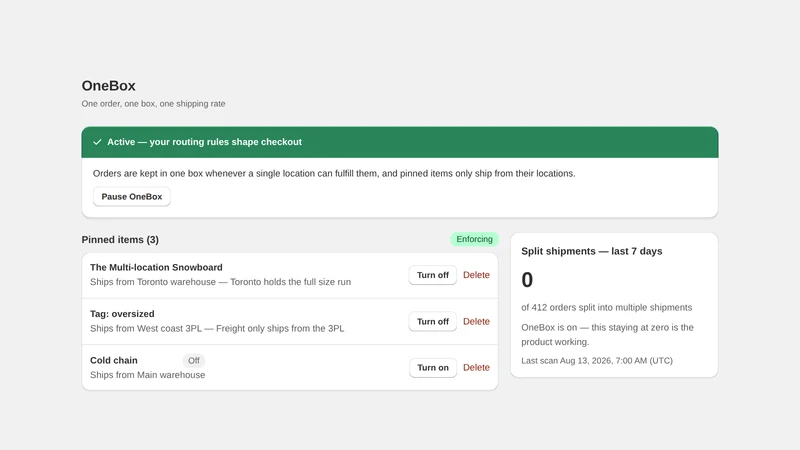Delete the Cold chain pinned item
This screenshot has width=800, height=450.
(x=476, y=368)
